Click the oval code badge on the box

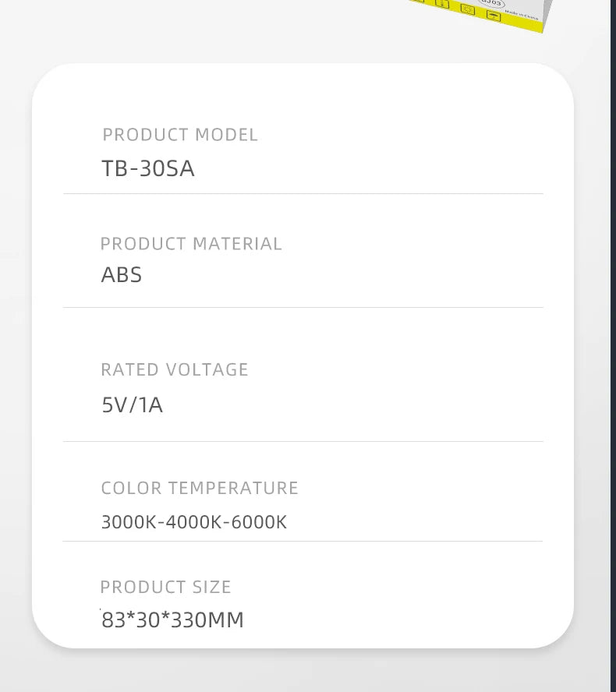492,2
